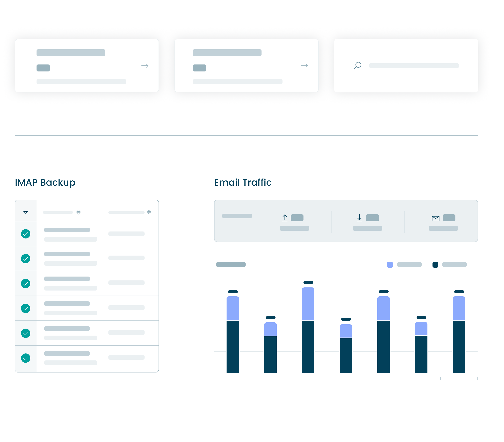
Task: Toggle the last row's green checkmark
Action: pyautogui.click(x=26, y=358)
